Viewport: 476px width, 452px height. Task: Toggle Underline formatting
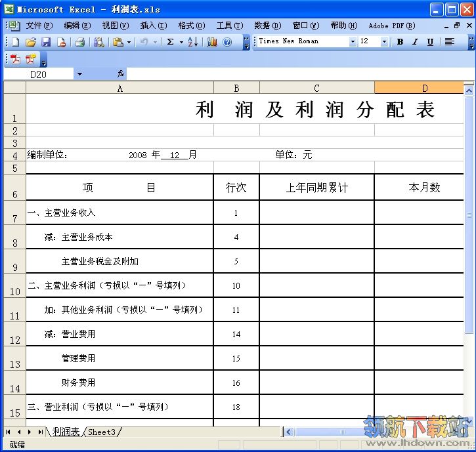point(430,42)
